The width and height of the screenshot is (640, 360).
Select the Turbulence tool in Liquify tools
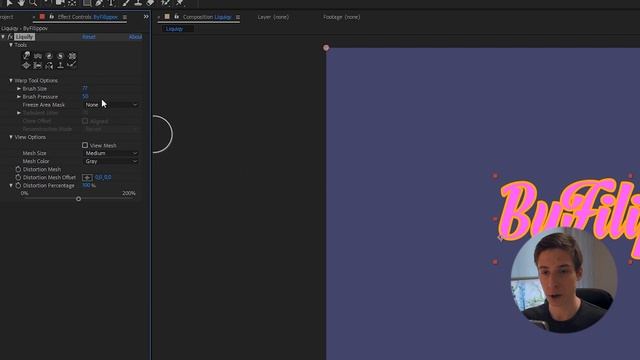click(x=38, y=56)
